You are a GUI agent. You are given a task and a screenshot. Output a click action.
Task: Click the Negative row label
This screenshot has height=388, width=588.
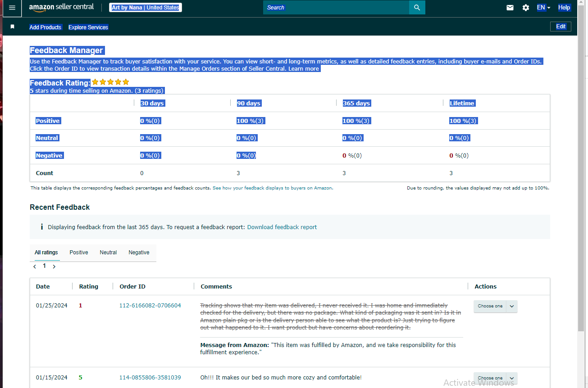point(49,155)
